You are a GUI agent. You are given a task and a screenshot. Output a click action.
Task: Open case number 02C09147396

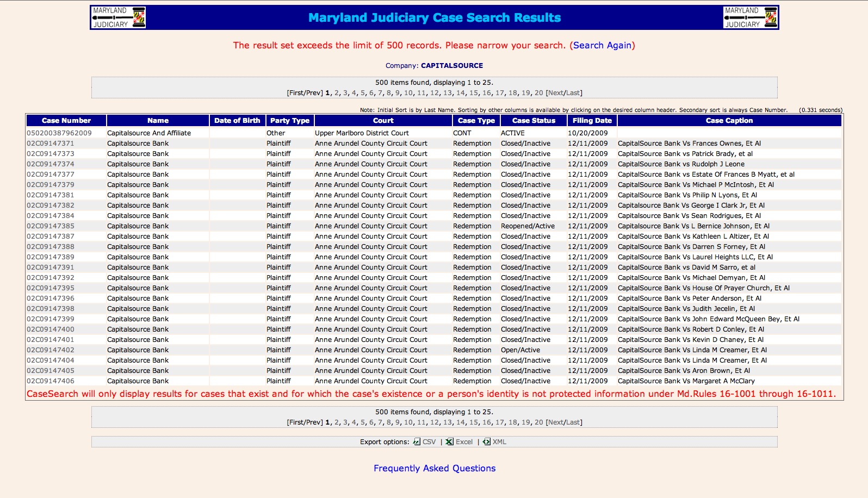point(51,298)
